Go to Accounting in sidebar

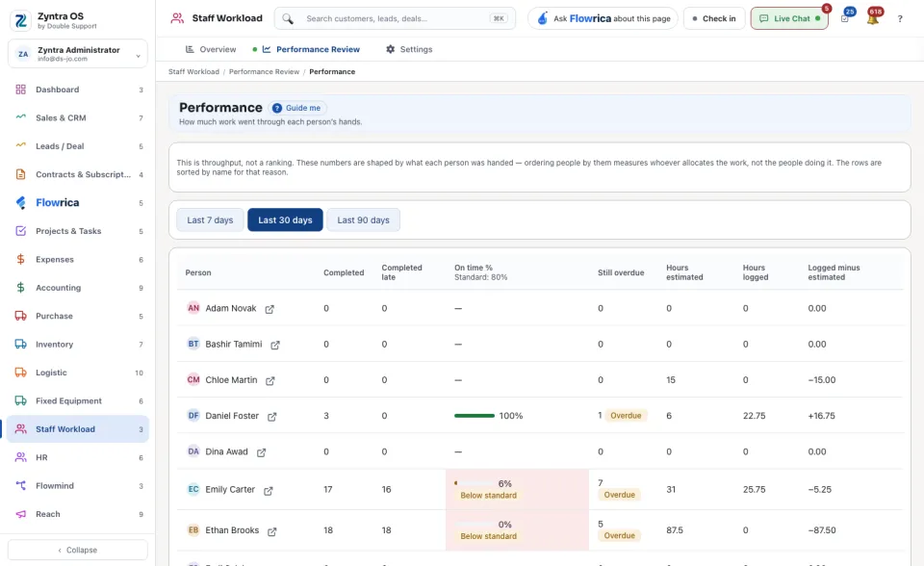click(78, 288)
